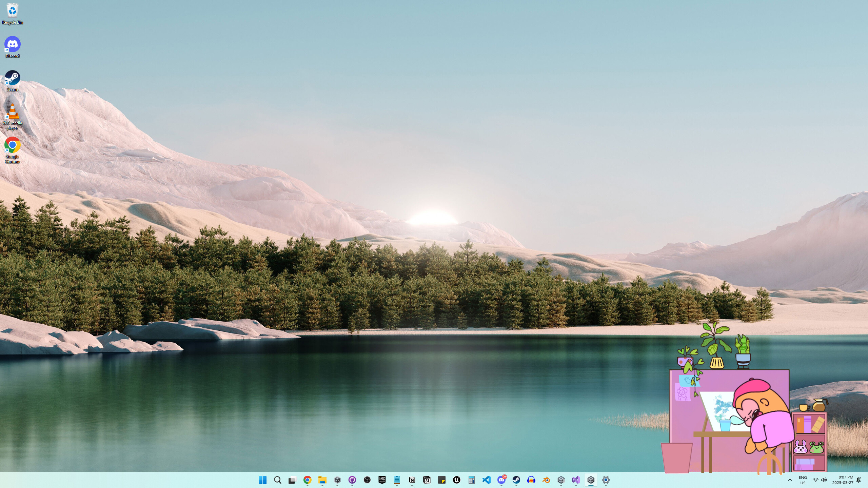The height and width of the screenshot is (488, 868).
Task: Open the Start menu
Action: (x=262, y=480)
